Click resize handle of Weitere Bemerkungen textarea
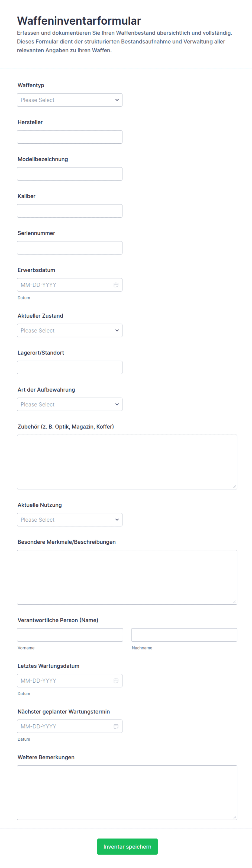The height and width of the screenshot is (868, 252). coord(234,817)
